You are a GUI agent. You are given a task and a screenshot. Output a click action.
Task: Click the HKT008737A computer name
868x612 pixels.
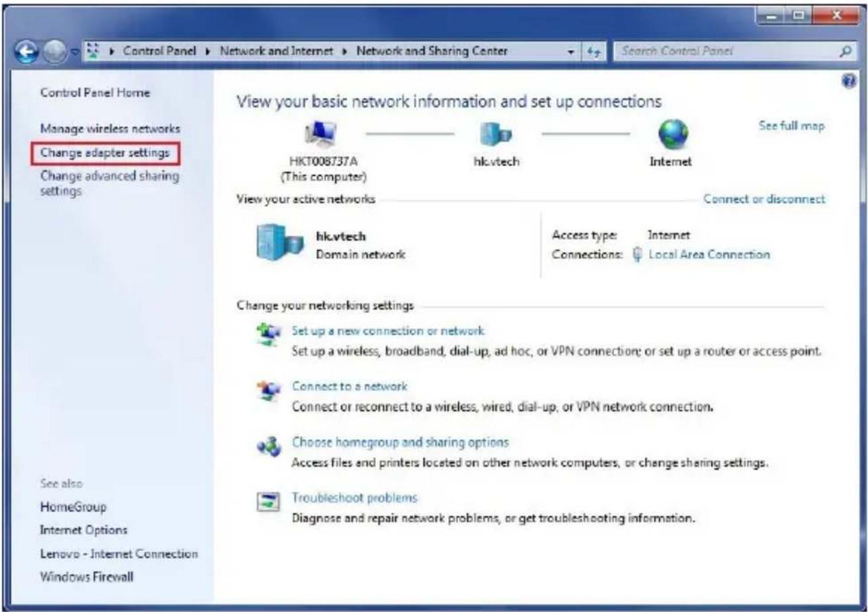[324, 161]
